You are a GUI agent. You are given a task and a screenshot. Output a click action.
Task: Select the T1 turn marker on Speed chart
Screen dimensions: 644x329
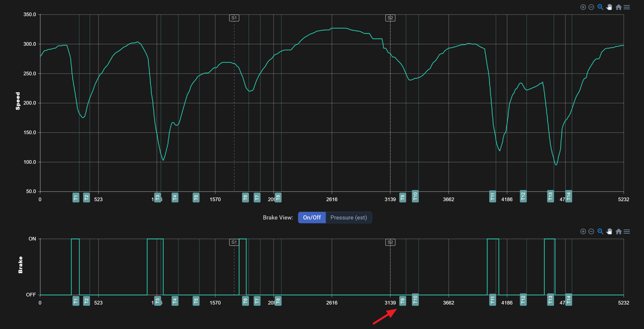[76, 197]
